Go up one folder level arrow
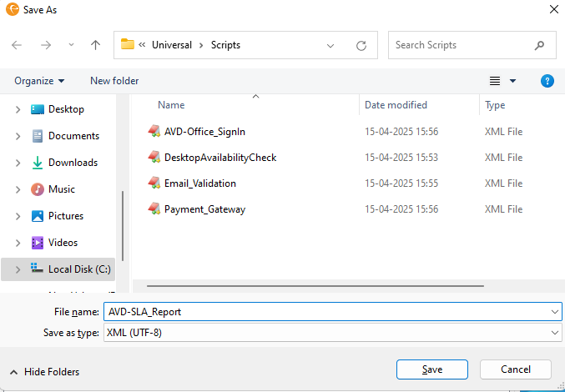Image resolution: width=565 pixels, height=392 pixels. (95, 45)
